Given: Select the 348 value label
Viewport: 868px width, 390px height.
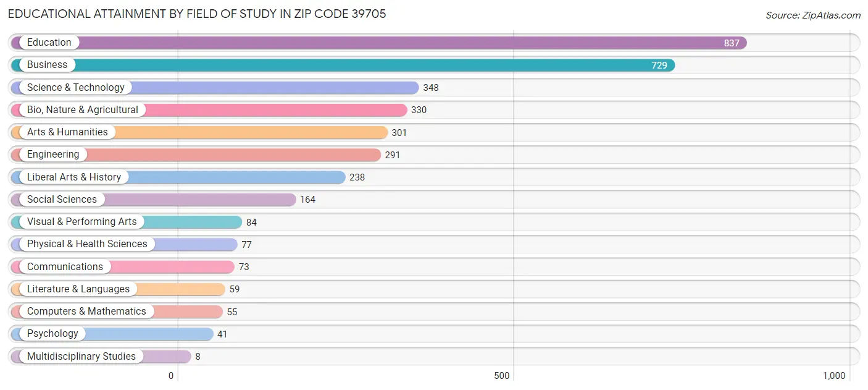Looking at the screenshot, I should click(431, 88).
